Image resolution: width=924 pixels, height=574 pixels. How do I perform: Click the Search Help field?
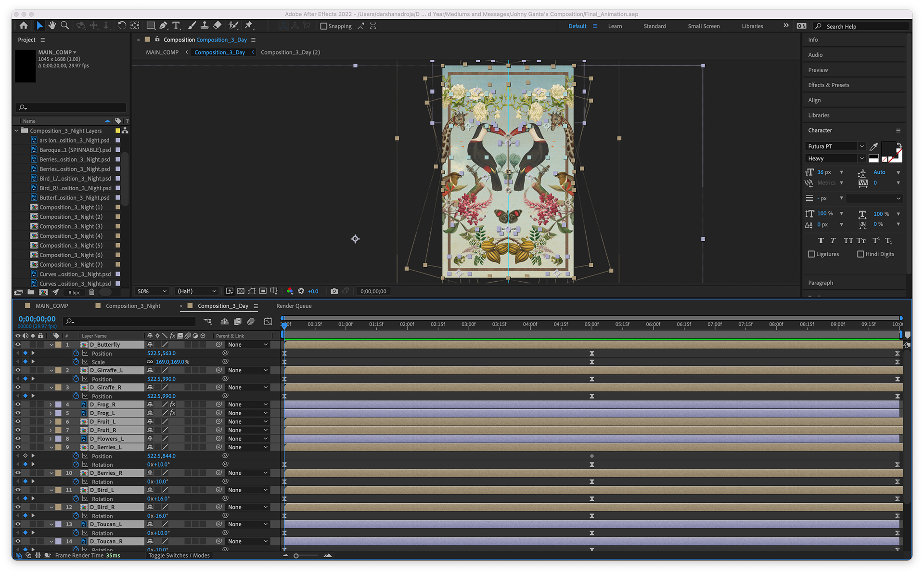tap(861, 26)
